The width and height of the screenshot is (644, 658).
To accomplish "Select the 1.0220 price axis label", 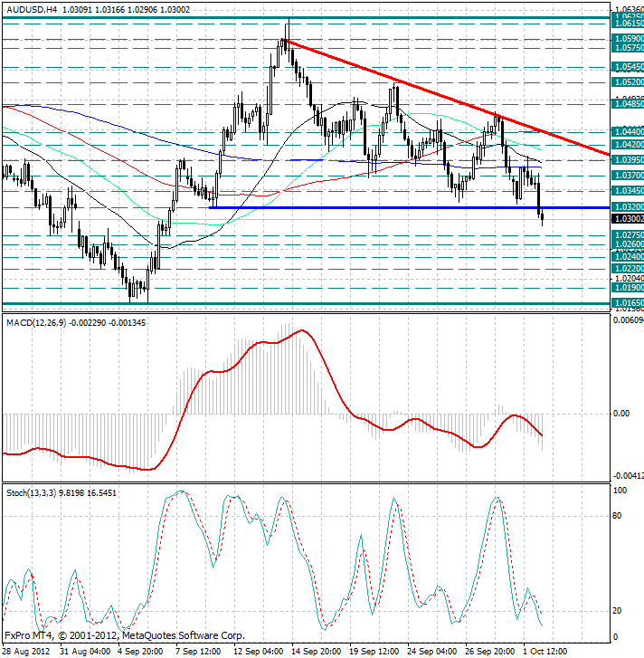I will point(628,269).
